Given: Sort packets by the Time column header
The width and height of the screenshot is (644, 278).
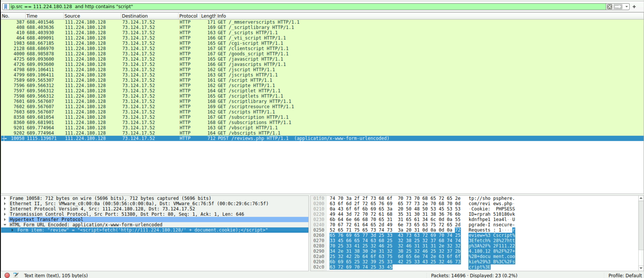Looking at the screenshot, I should (x=44, y=16).
